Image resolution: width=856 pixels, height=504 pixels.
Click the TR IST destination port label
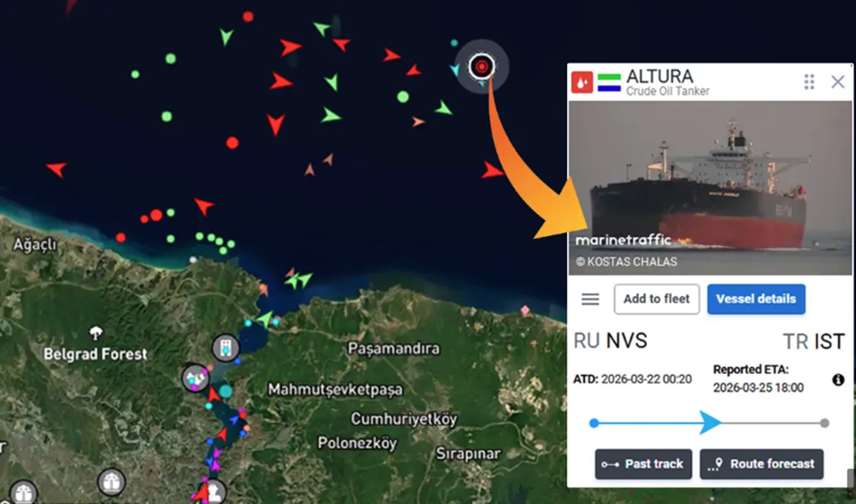[814, 342]
